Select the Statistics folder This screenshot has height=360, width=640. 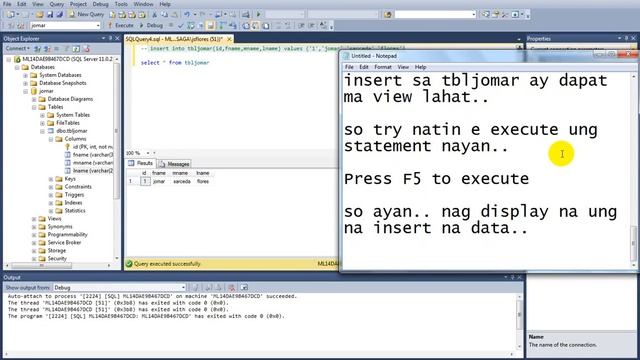(x=75, y=211)
